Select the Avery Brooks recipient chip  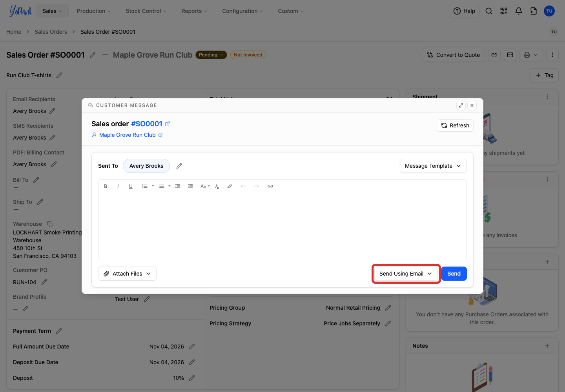146,166
